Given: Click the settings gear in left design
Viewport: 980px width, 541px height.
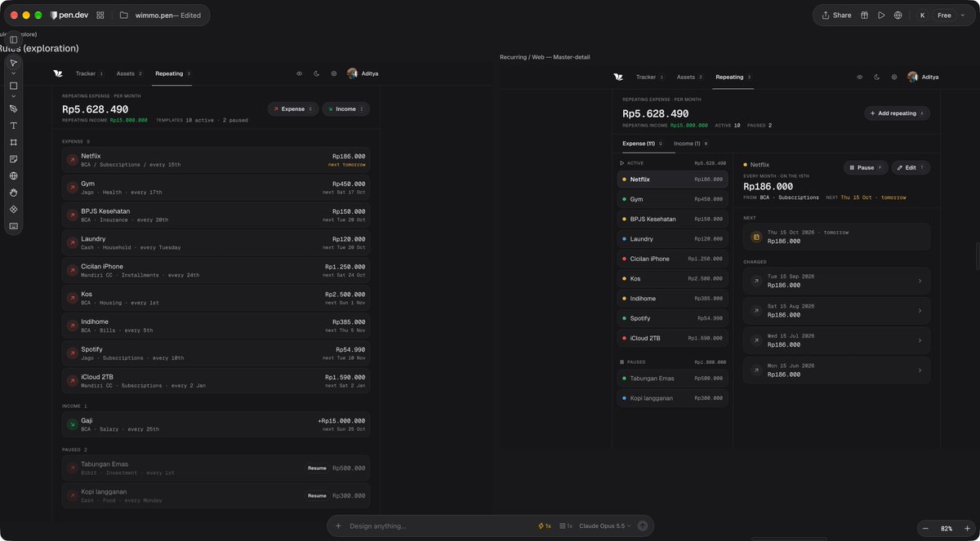Looking at the screenshot, I should [334, 73].
